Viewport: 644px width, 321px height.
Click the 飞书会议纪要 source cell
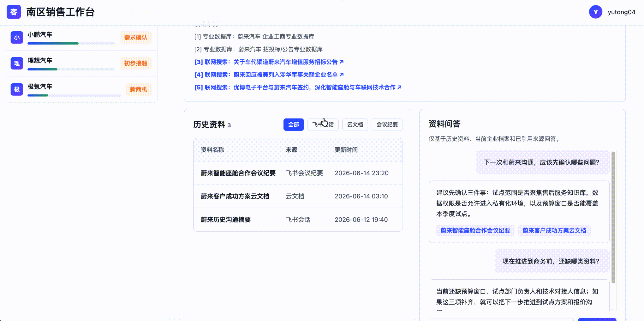click(304, 173)
